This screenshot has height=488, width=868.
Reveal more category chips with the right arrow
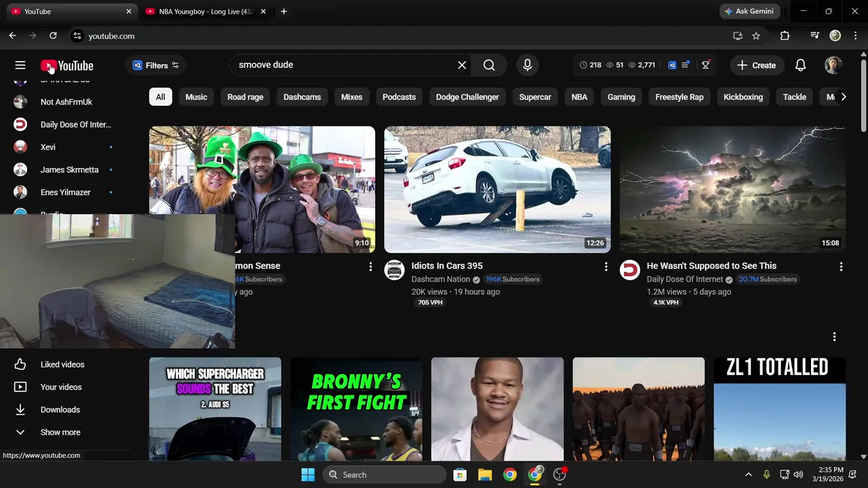coord(843,97)
